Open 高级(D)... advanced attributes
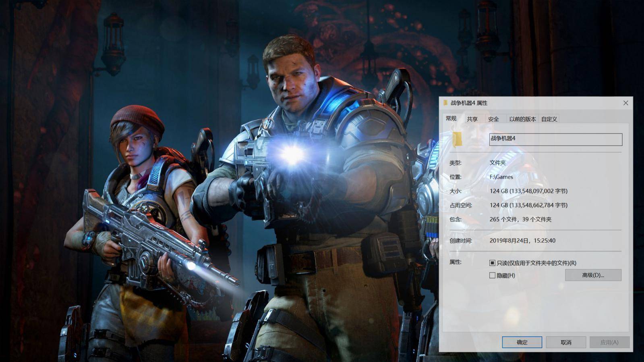Viewport: 644px width, 362px height. (593, 275)
